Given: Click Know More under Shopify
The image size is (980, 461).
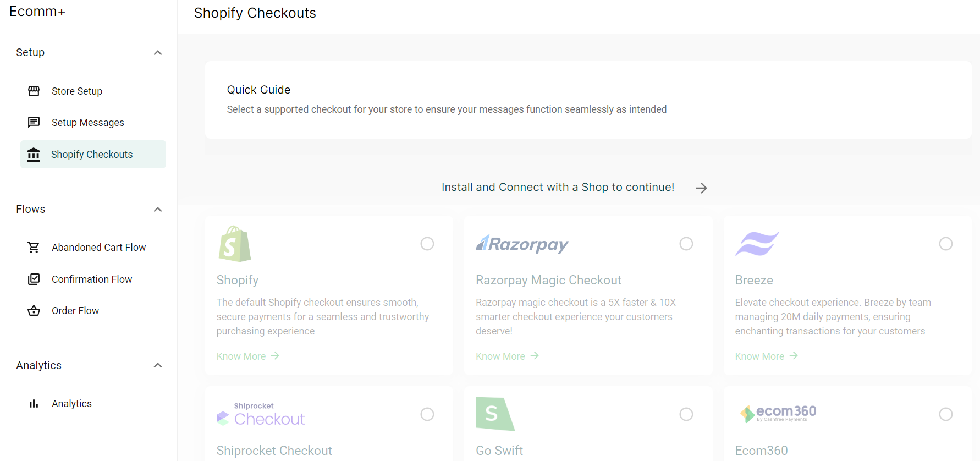Looking at the screenshot, I should (x=248, y=356).
